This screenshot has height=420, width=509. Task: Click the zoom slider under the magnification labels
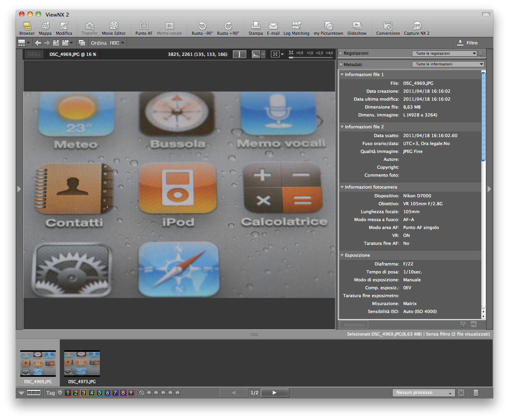(311, 57)
